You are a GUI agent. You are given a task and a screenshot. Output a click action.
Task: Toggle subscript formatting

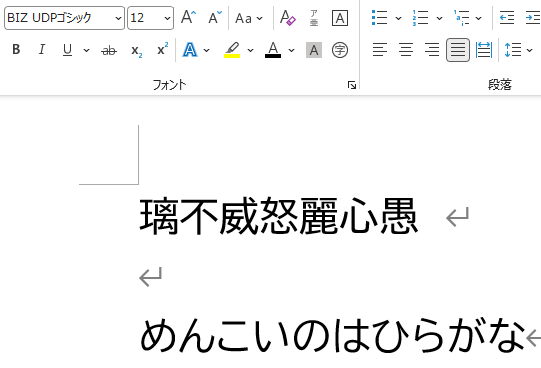tap(136, 50)
